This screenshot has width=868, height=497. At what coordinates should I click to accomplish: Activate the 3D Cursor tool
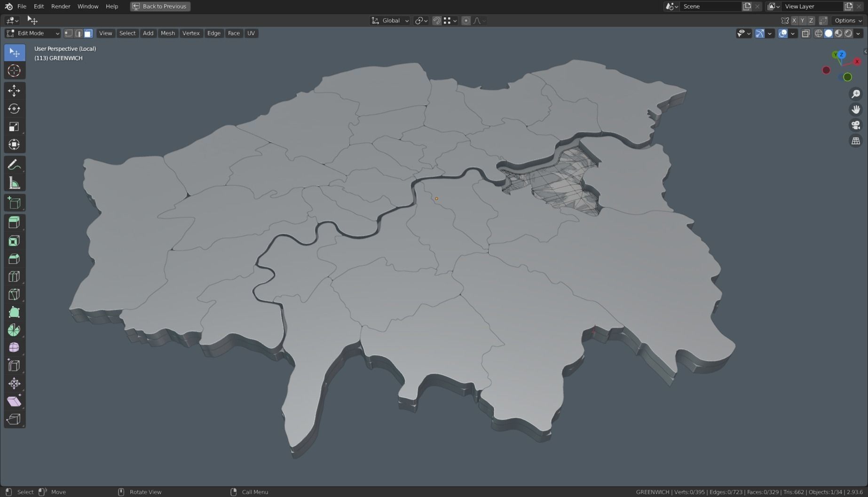[x=14, y=71]
